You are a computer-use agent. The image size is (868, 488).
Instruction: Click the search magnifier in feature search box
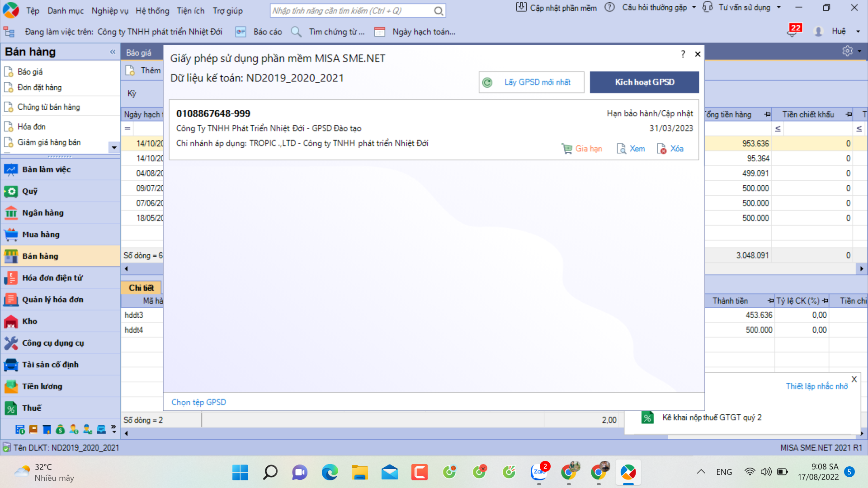click(439, 11)
